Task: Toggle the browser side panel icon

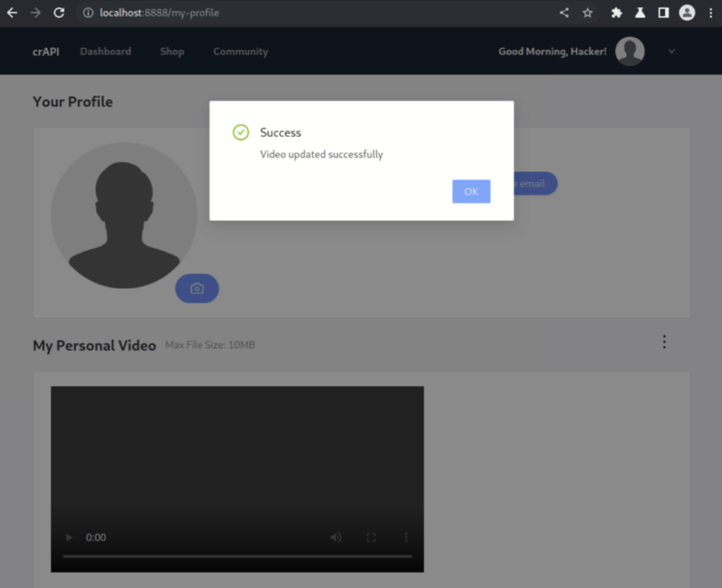Action: pyautogui.click(x=663, y=13)
